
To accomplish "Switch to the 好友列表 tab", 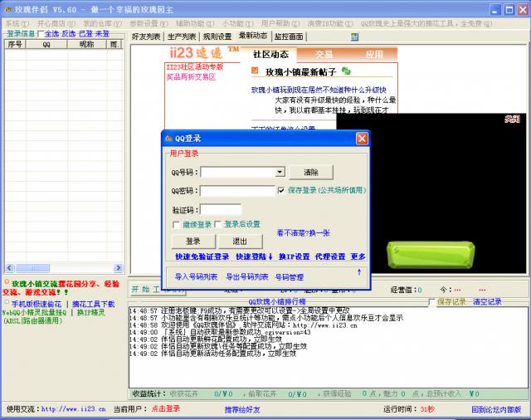I will (146, 37).
